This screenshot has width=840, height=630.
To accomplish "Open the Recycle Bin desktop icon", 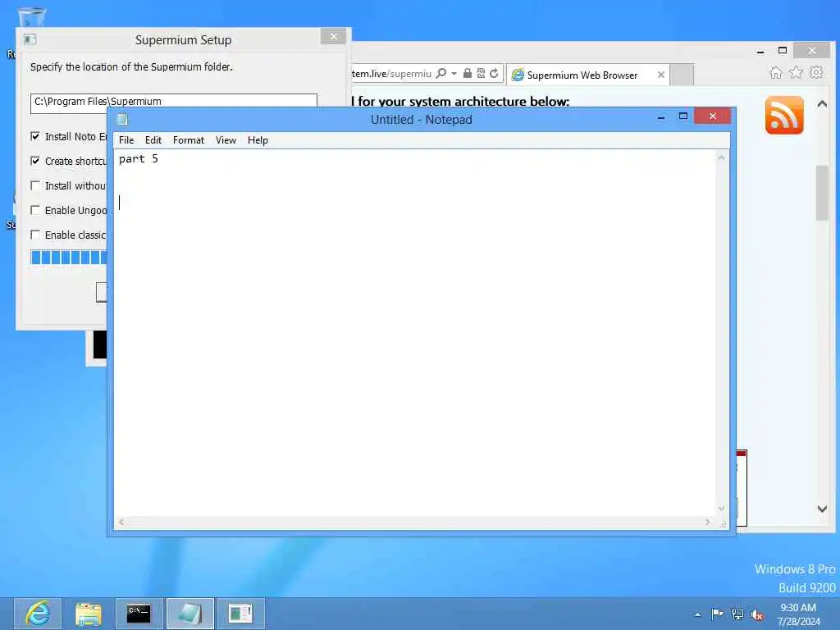I will click(x=31, y=17).
